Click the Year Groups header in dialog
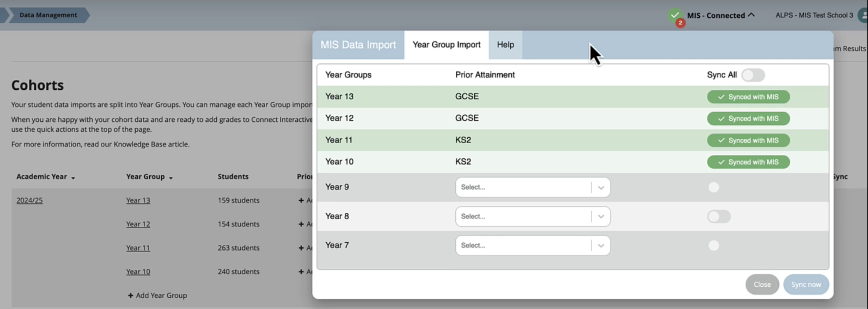Screen dimensions: 868x309 tap(348, 75)
